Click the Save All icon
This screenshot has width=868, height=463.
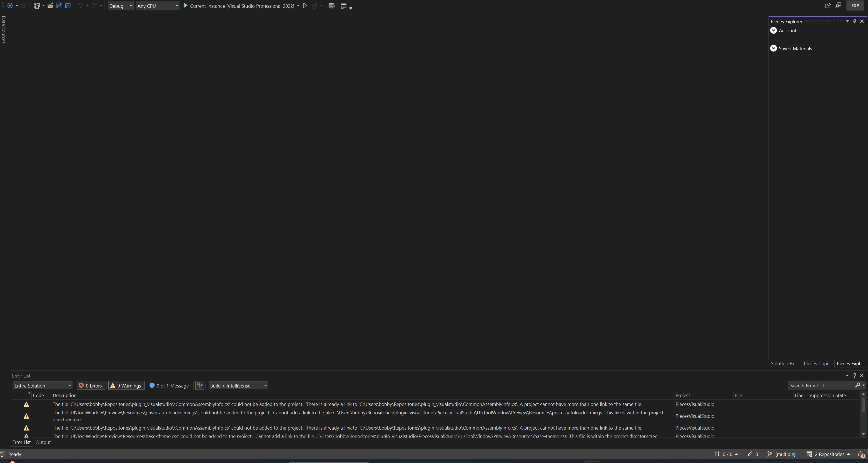[68, 6]
